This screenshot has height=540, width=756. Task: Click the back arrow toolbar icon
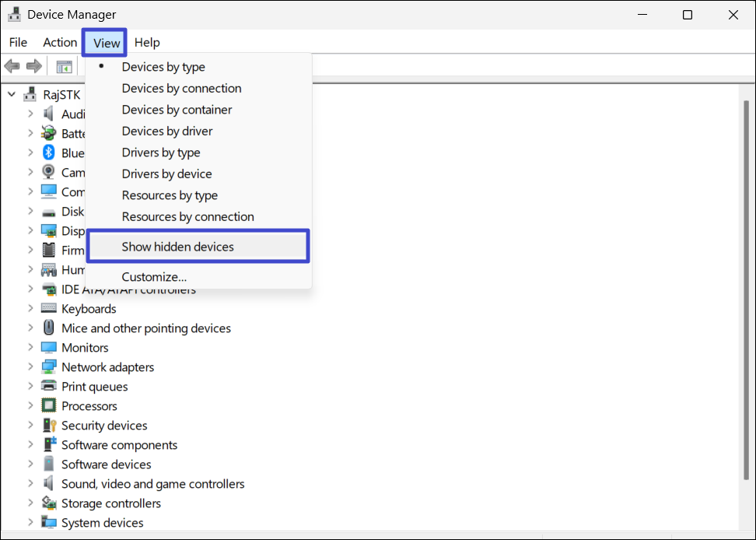coord(12,66)
